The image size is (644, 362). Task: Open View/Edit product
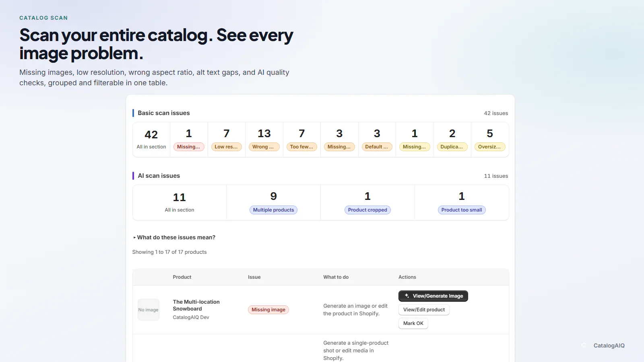tap(424, 310)
